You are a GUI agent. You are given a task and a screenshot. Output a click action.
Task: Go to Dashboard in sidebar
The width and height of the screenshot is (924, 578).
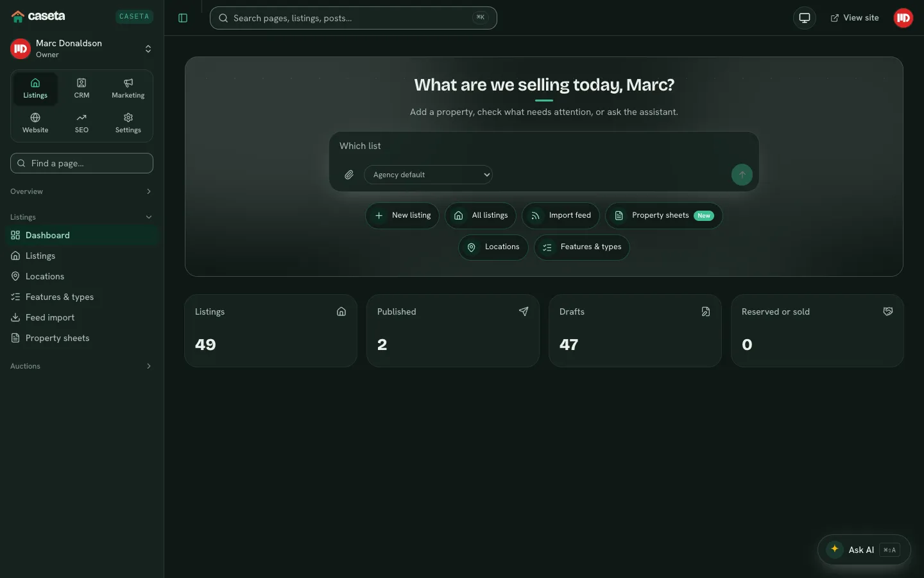(81, 235)
